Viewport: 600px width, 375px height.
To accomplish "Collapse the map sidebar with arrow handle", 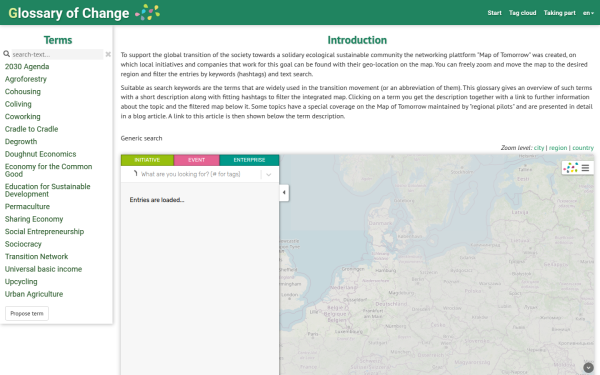I will [x=284, y=192].
